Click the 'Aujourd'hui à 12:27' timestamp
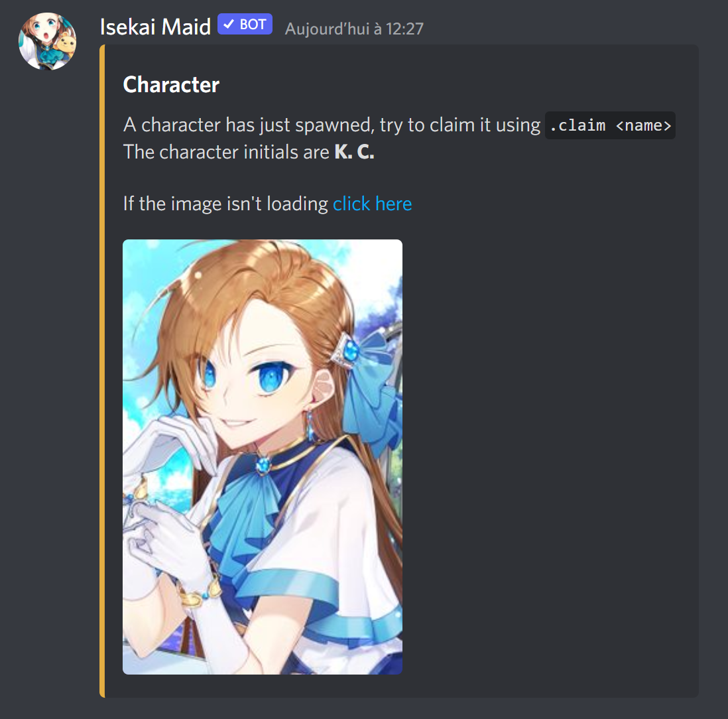The image size is (728, 719). pos(354,29)
